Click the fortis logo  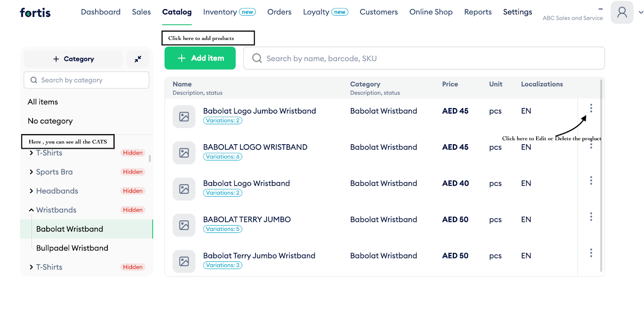click(x=35, y=12)
